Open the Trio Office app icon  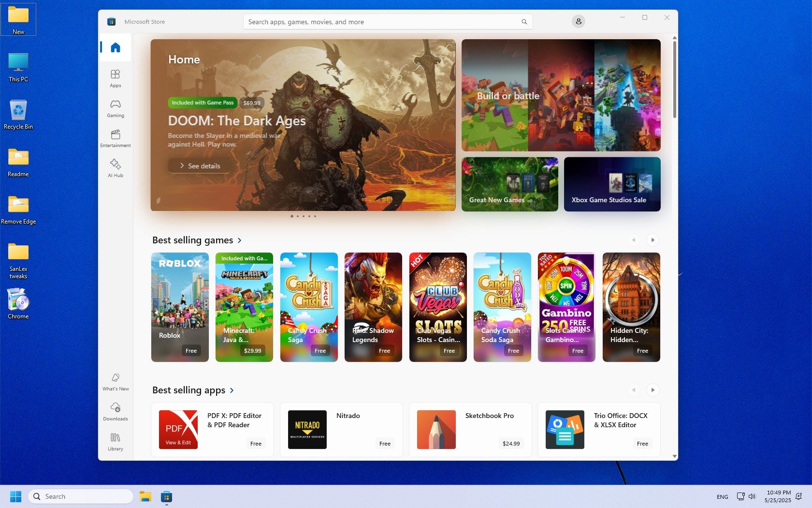click(x=565, y=430)
